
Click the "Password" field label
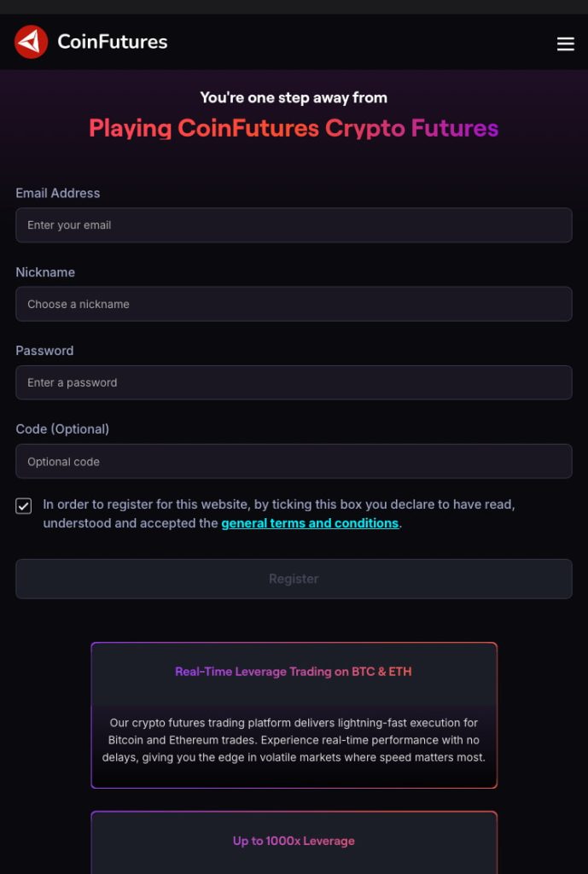point(44,351)
